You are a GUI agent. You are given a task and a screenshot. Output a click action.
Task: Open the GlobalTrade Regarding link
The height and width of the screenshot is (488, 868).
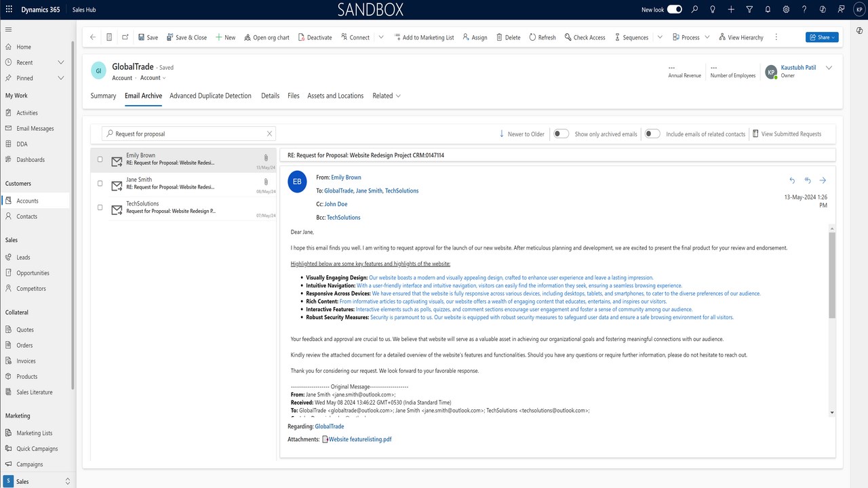point(329,426)
